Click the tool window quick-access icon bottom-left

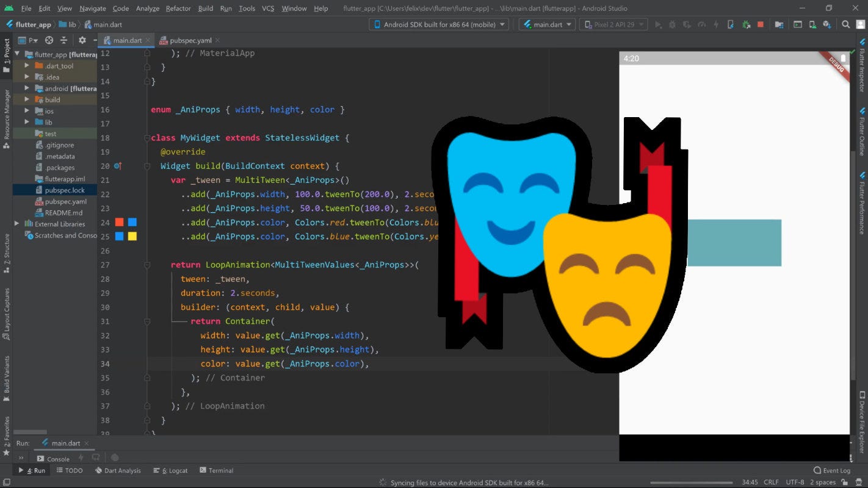5,483
